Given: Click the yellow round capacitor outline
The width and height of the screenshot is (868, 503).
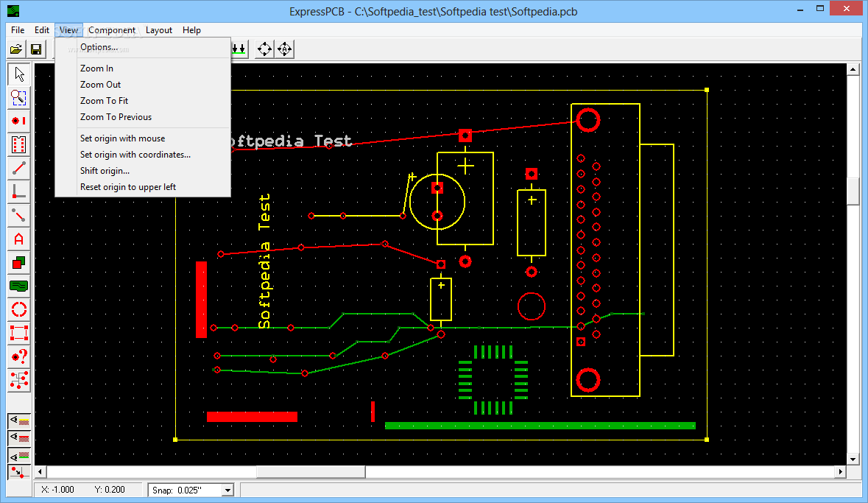Looking at the screenshot, I should pyautogui.click(x=437, y=202).
